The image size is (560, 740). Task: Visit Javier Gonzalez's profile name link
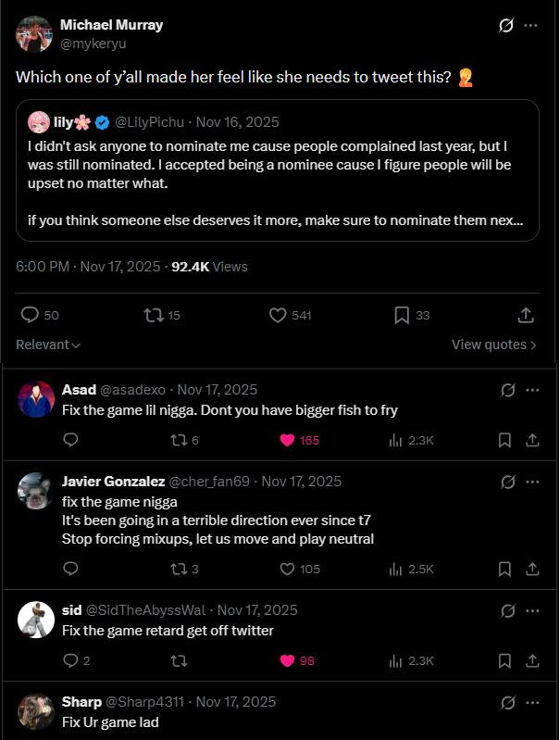point(113,482)
